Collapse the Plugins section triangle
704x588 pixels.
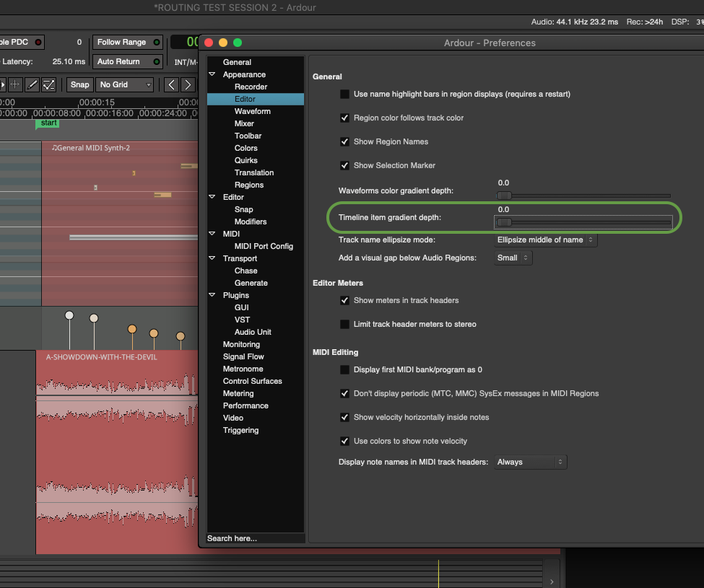212,295
